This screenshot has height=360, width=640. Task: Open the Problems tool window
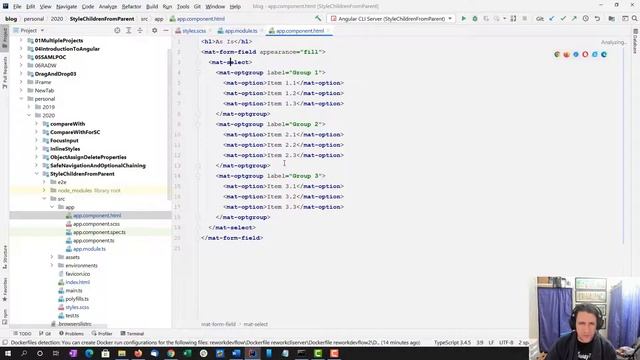(71, 333)
